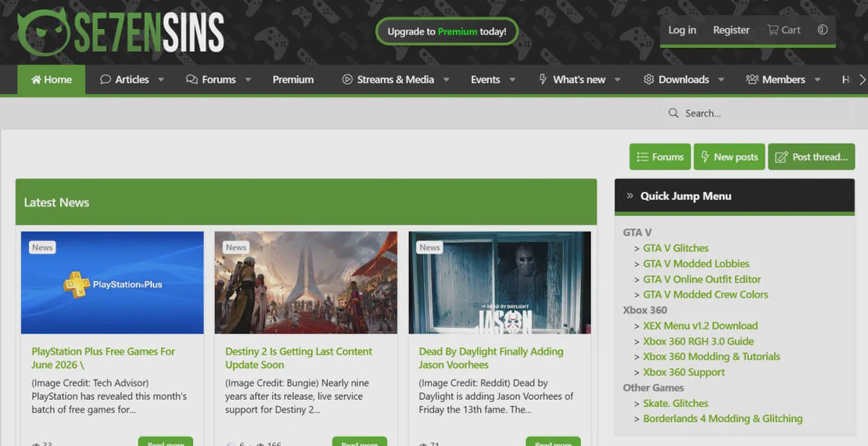Open Destiny 2 Last Content Update title
868x446 pixels.
tap(299, 358)
